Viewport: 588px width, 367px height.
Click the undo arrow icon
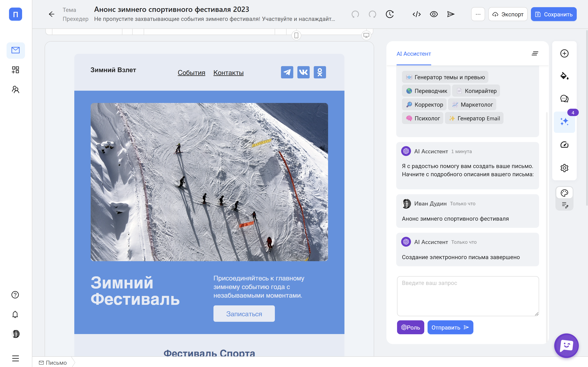355,14
